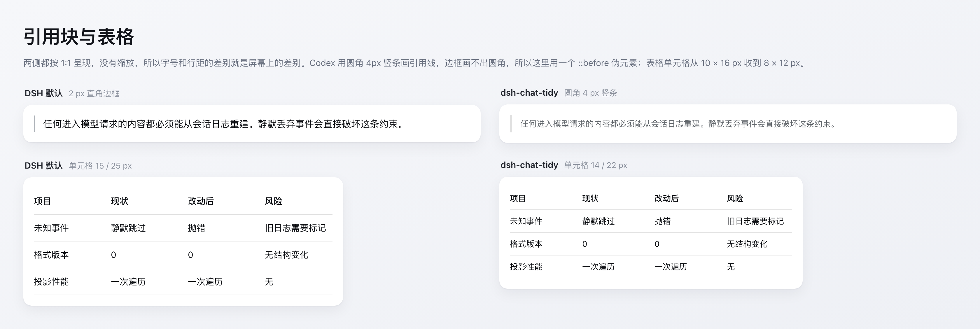Click the 现状 header in the DSH 默认 table

click(x=120, y=201)
